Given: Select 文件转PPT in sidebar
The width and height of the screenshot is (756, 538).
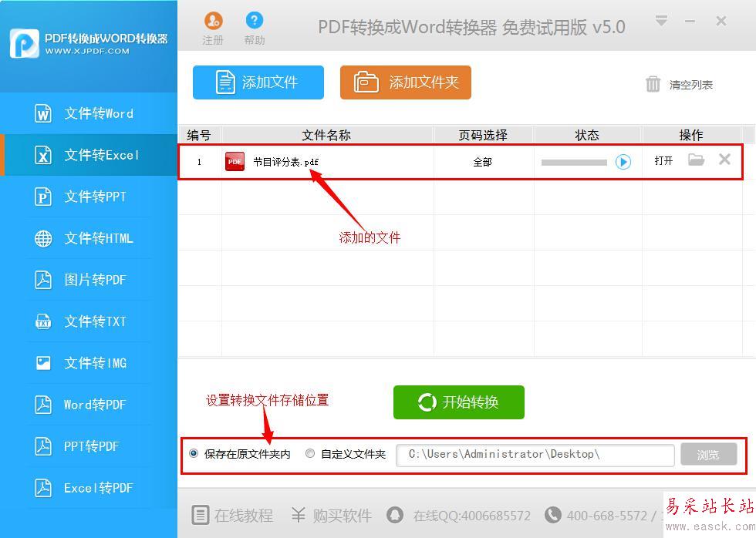Looking at the screenshot, I should pos(89,197).
